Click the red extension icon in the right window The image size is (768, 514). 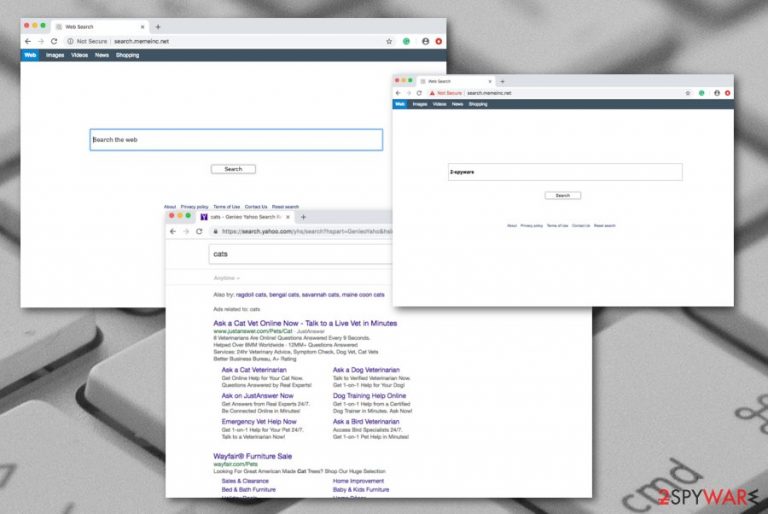(x=727, y=93)
